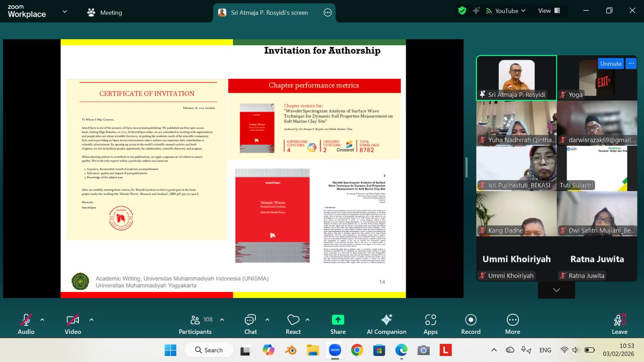This screenshot has width=644, height=362.
Task: Open the Chat panel
Action: point(250,324)
